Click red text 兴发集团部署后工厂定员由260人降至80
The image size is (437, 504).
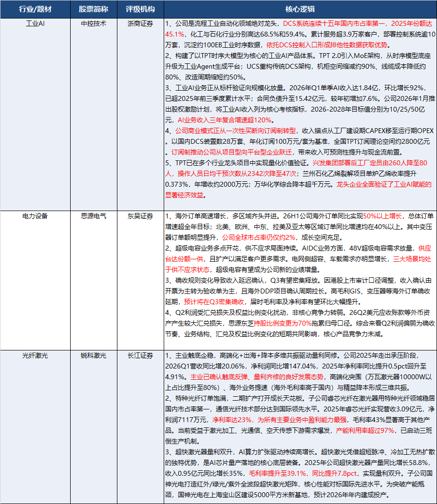point(370,163)
